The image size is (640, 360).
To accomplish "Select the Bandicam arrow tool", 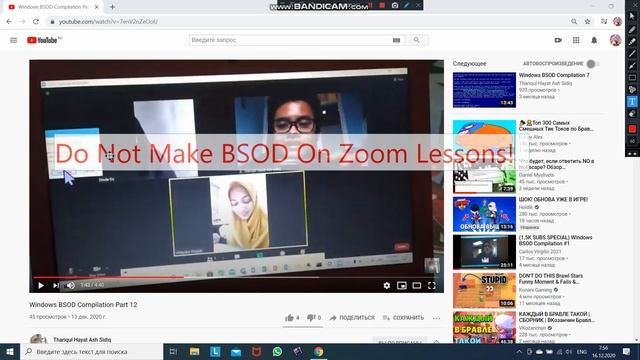I will 632,65.
